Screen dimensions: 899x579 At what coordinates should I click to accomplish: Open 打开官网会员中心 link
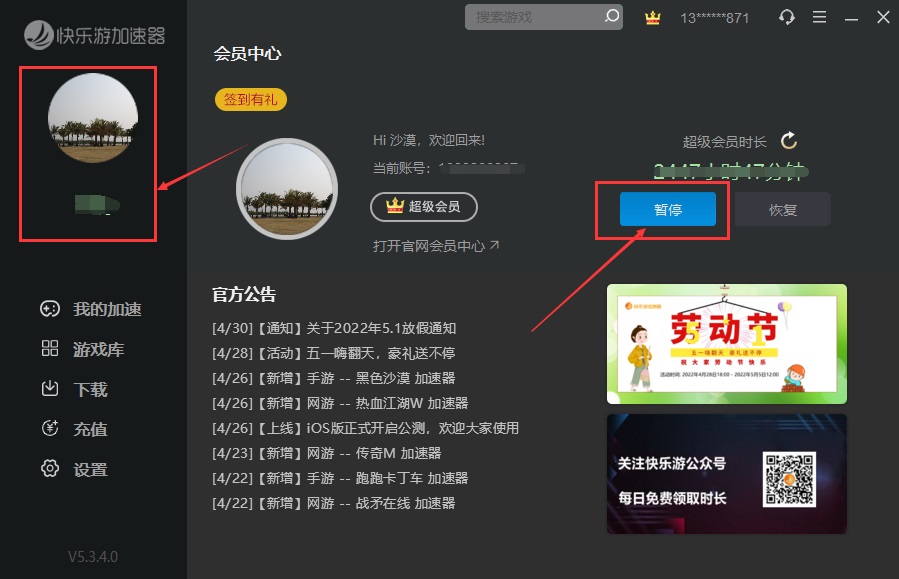(436, 245)
